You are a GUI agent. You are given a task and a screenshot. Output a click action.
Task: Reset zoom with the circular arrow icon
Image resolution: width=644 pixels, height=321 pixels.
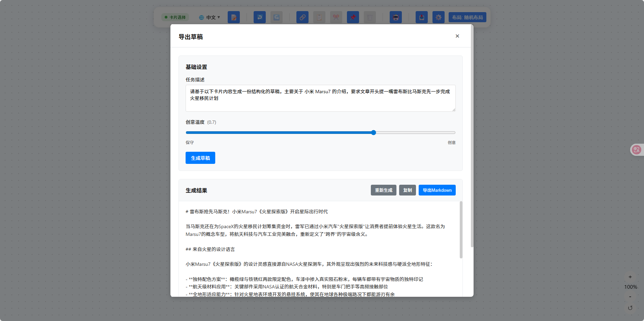click(630, 308)
